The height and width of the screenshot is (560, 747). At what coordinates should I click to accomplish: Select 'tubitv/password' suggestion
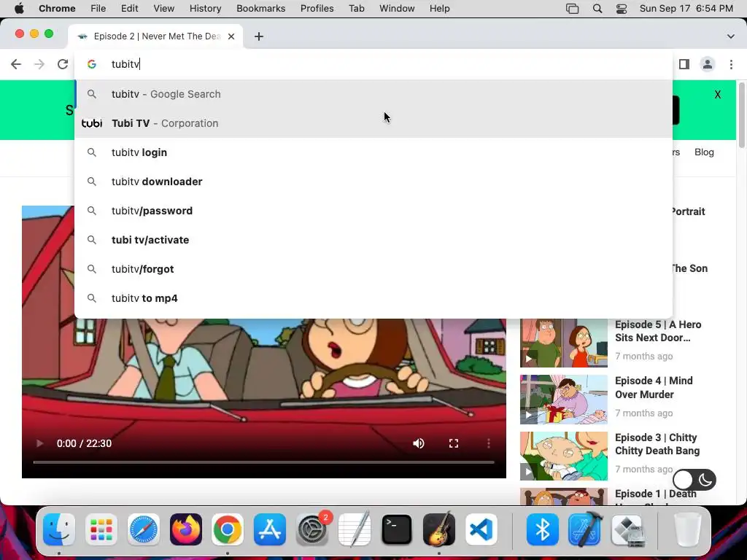(373, 211)
